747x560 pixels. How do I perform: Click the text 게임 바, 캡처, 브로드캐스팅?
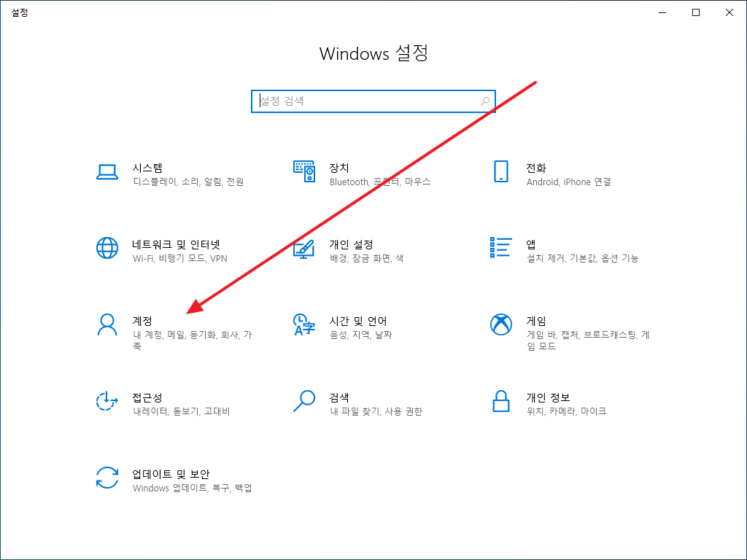(x=581, y=335)
